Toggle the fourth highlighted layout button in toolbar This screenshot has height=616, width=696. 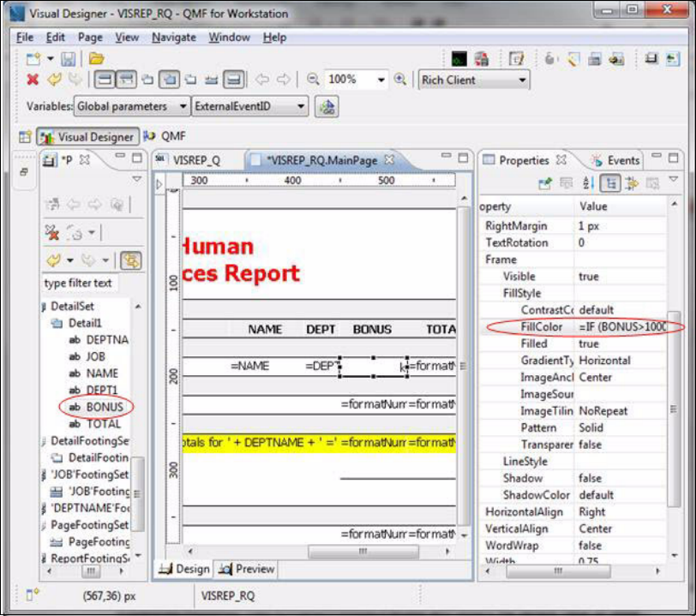point(170,80)
